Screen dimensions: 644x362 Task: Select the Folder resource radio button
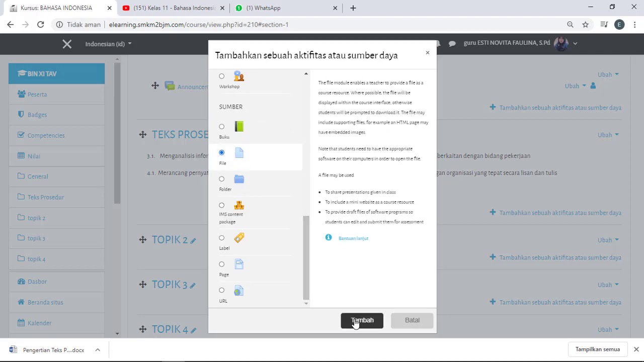pos(221,179)
